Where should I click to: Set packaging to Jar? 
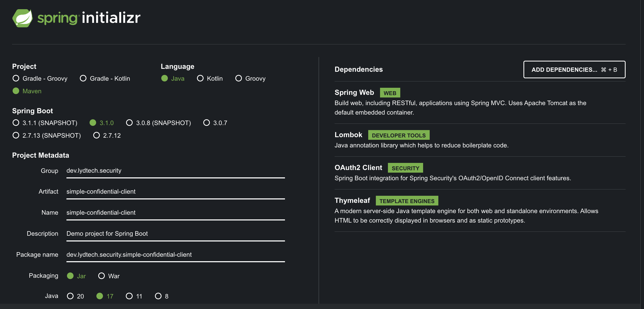pos(76,276)
